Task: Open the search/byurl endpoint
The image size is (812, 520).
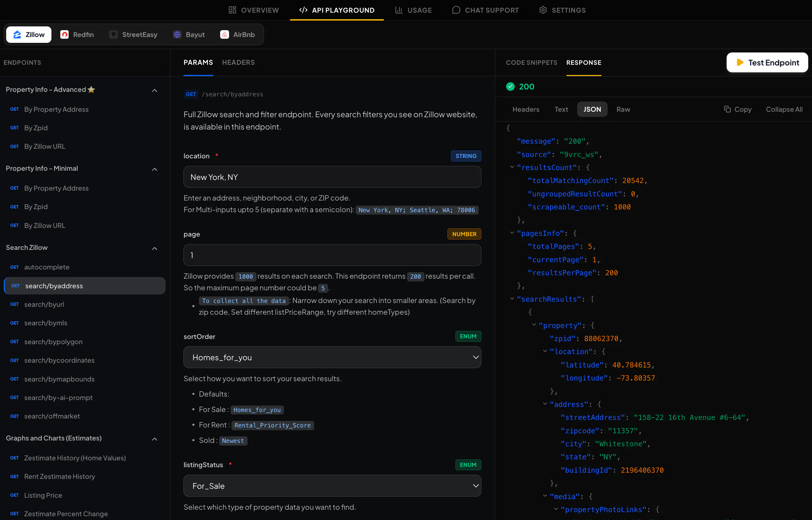Action: click(85, 304)
